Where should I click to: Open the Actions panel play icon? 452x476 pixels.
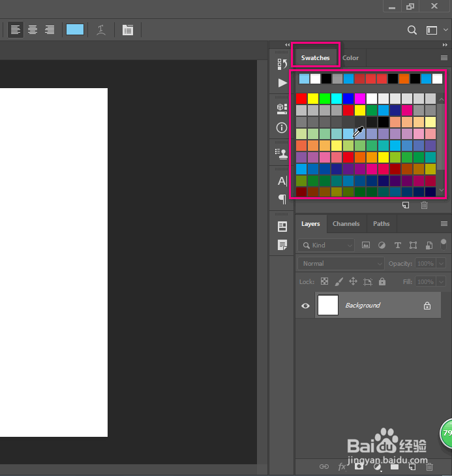tap(282, 82)
